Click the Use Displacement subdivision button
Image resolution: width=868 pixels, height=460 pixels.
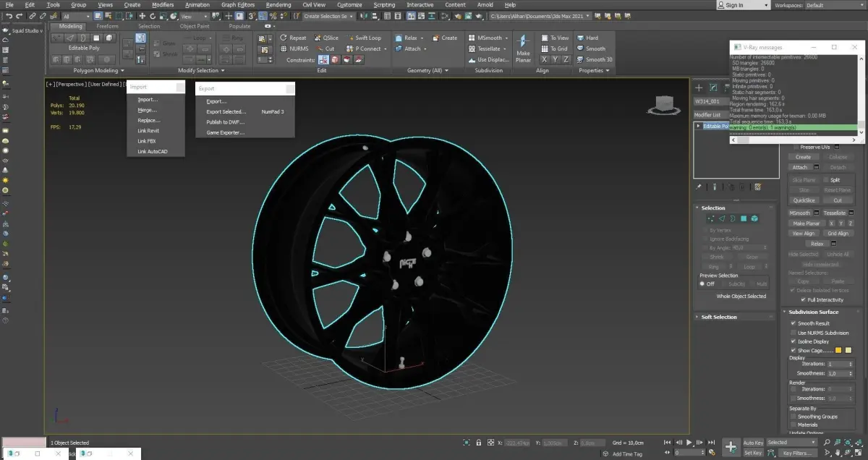point(488,59)
